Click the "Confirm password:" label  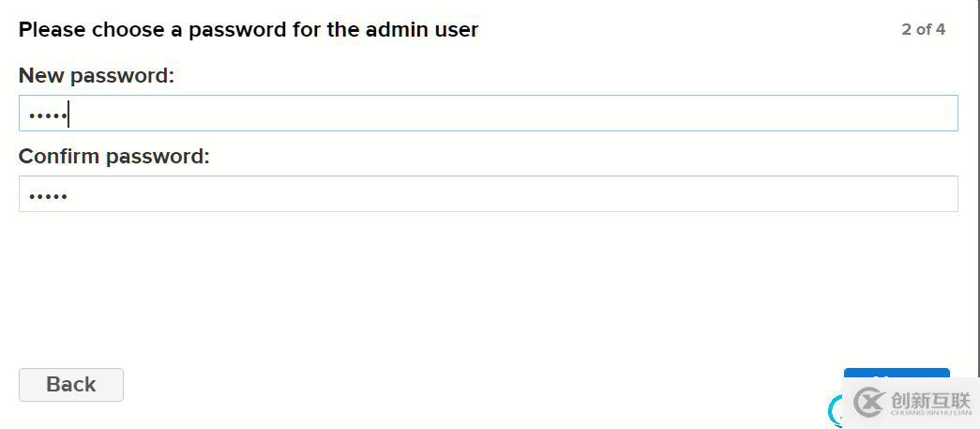click(114, 157)
